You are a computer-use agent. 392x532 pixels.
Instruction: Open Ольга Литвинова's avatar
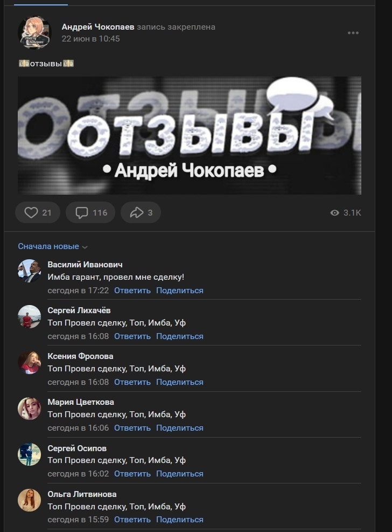click(x=29, y=500)
